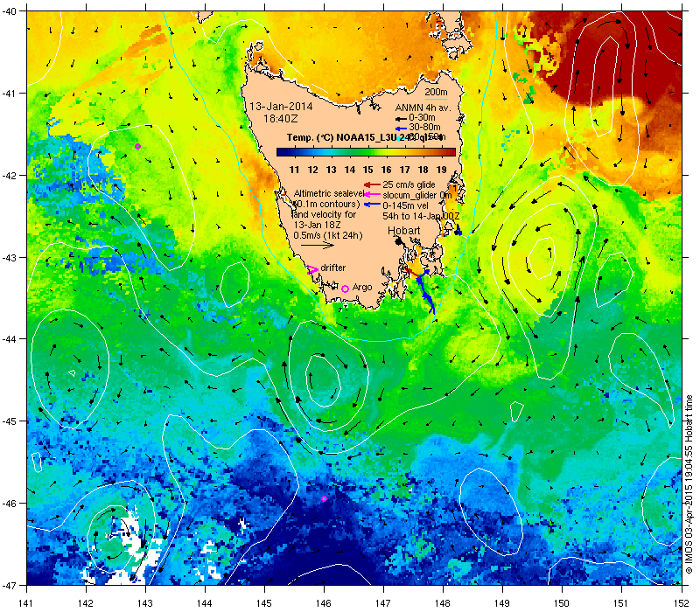Viewport: 700px width, 612px height.
Task: Click the 'Hobart' city label
Action: point(404,230)
